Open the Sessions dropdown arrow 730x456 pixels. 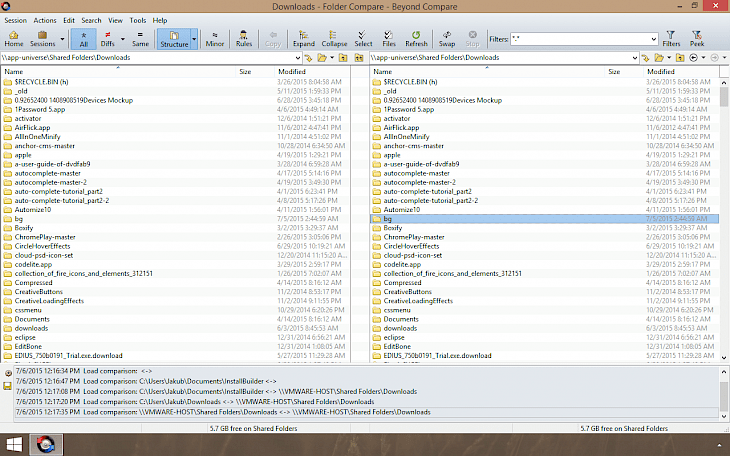62,39
